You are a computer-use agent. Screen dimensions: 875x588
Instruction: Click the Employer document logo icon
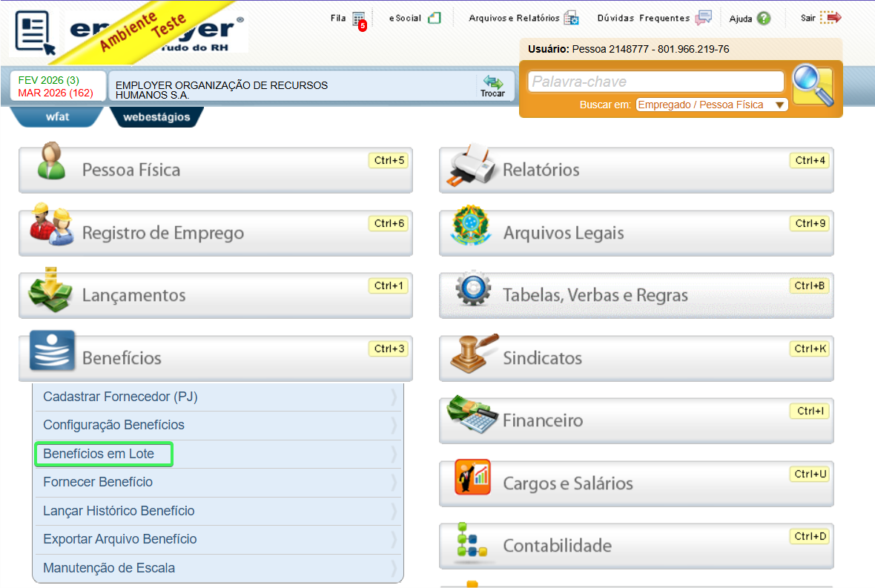click(35, 33)
